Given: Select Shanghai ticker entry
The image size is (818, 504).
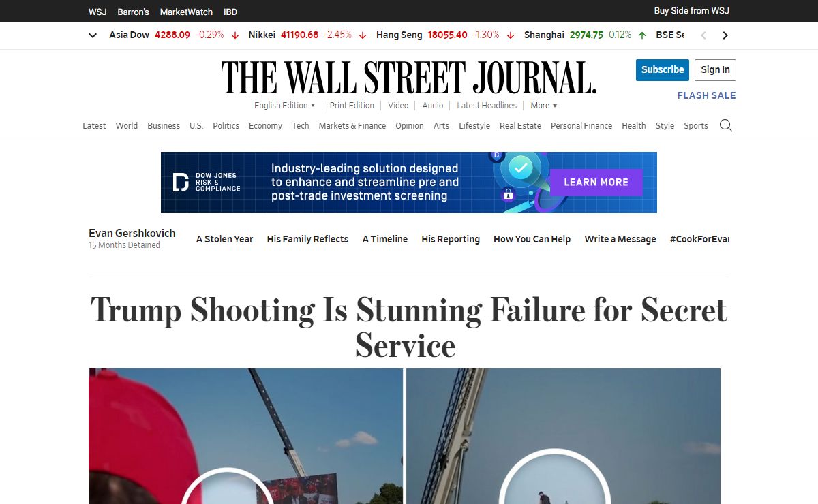Looking at the screenshot, I should point(585,35).
